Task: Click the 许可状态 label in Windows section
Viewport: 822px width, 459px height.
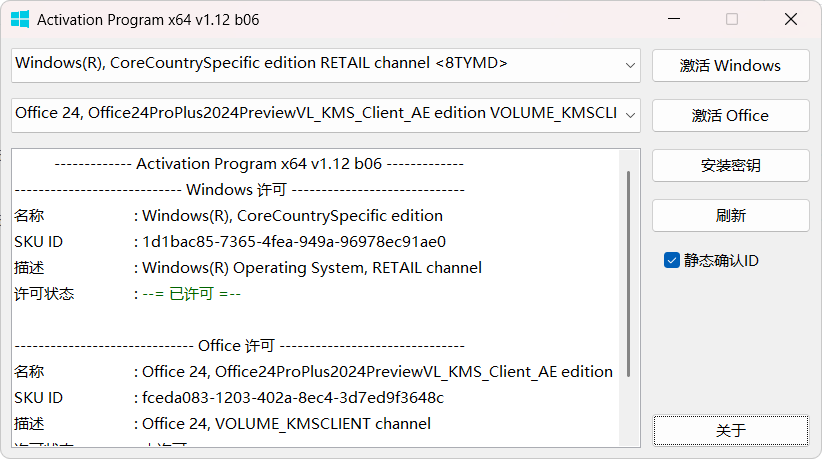Action: coord(44,293)
